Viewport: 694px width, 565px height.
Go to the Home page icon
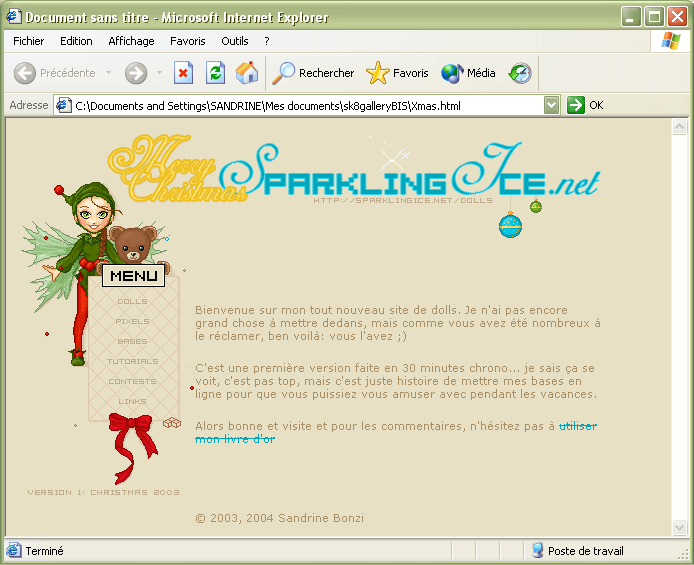point(247,73)
